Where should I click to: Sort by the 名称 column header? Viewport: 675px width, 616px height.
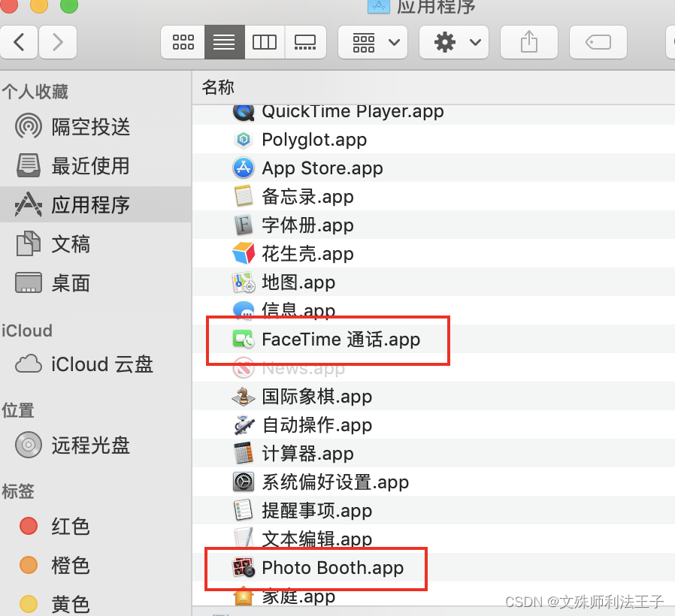pyautogui.click(x=218, y=87)
